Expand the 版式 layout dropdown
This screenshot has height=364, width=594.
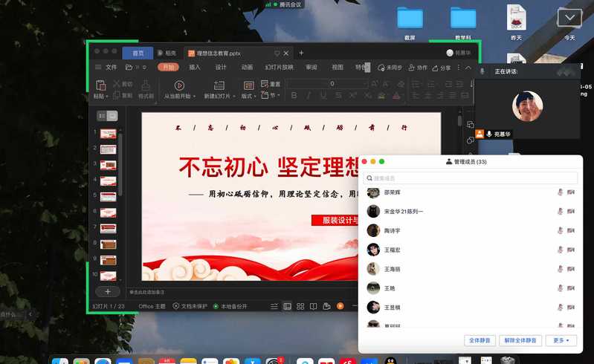tap(248, 96)
